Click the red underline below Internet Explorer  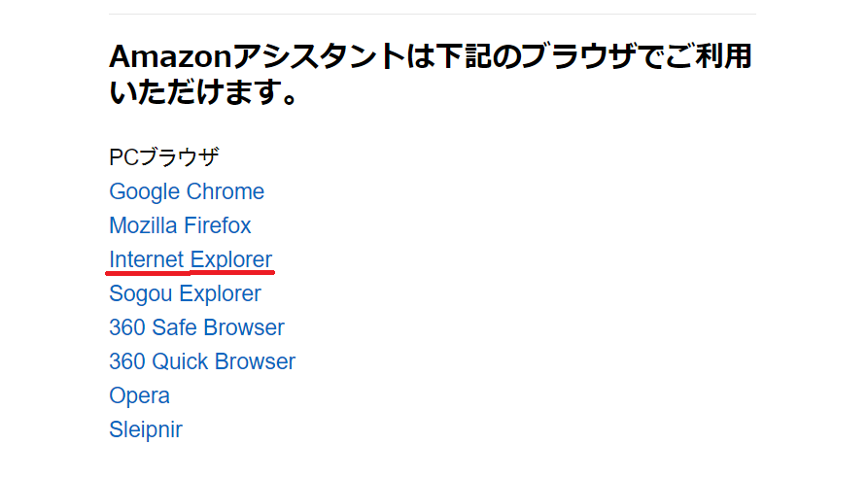pos(191,273)
